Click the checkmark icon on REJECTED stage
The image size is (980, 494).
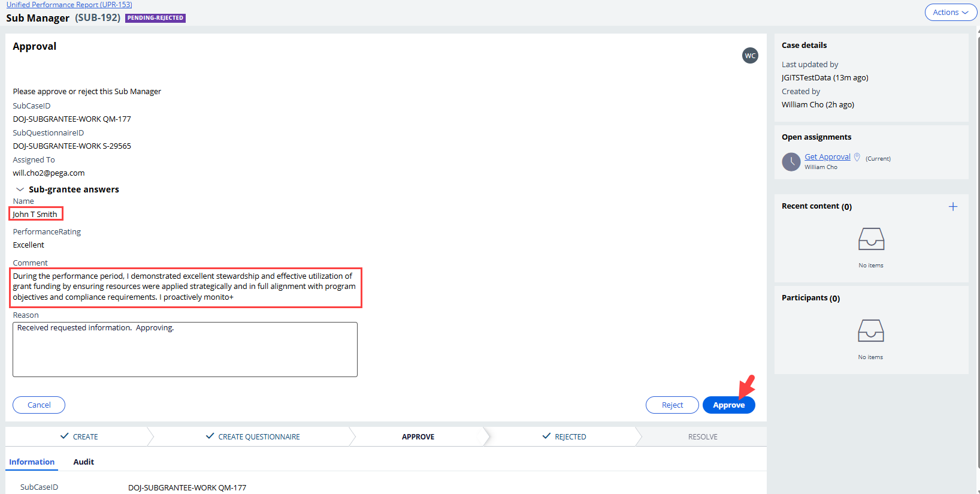[546, 436]
